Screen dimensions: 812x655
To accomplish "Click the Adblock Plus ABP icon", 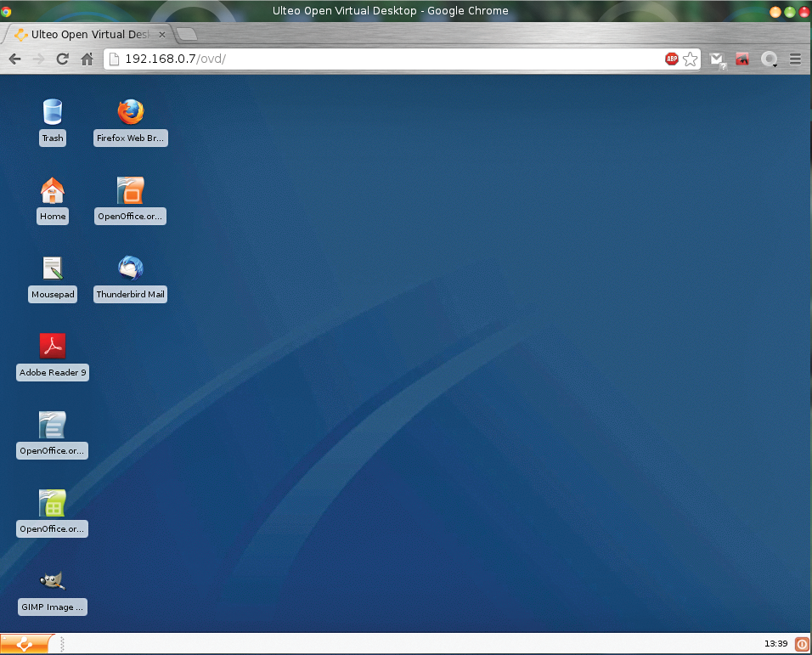I will click(x=671, y=59).
